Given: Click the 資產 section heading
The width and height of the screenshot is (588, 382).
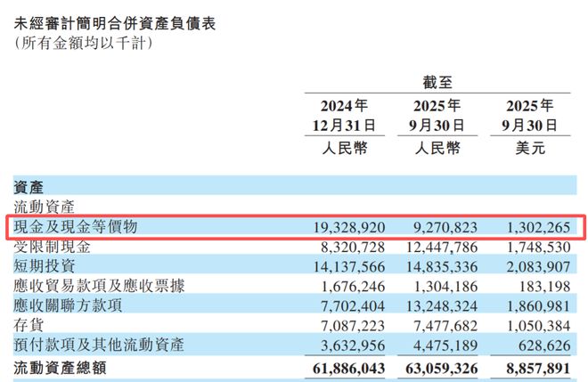Looking at the screenshot, I should (29, 187).
